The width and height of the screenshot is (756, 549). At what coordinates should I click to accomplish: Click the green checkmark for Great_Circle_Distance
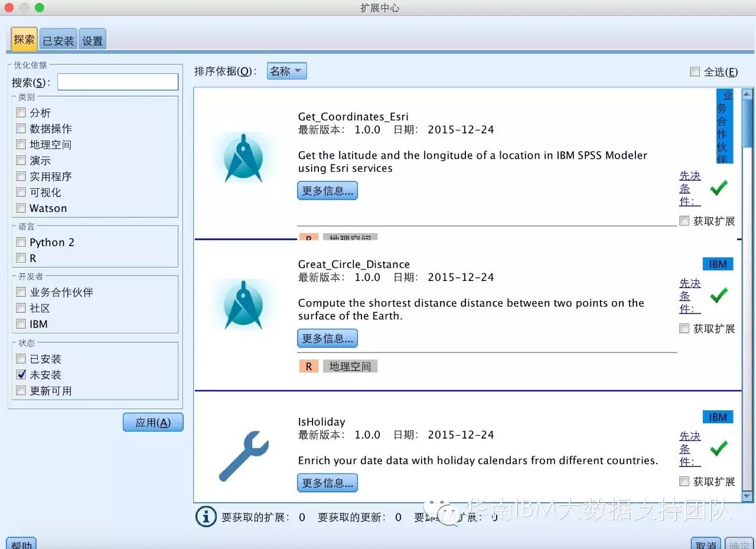point(719,295)
